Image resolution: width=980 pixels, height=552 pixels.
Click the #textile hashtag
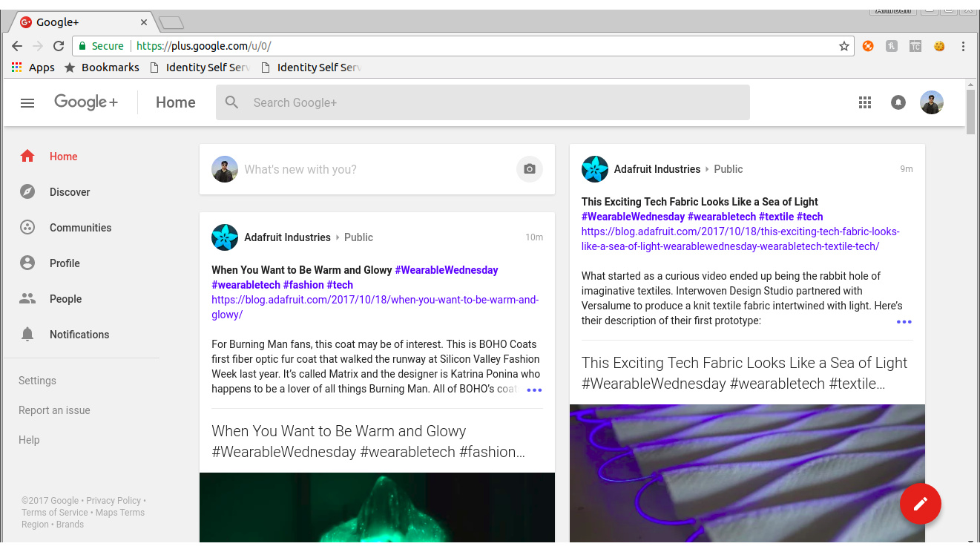[x=776, y=217]
